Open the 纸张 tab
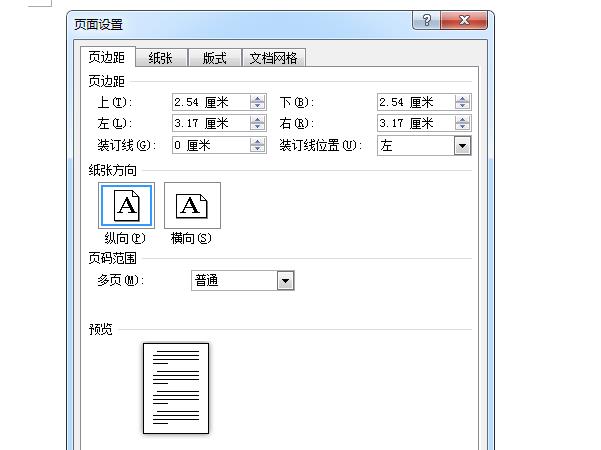The height and width of the screenshot is (450, 601). coord(160,58)
